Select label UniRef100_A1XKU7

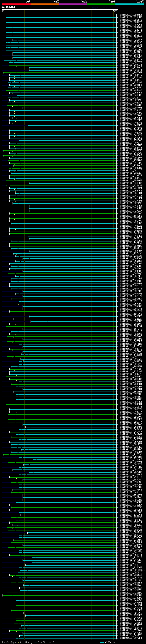[131, 251]
